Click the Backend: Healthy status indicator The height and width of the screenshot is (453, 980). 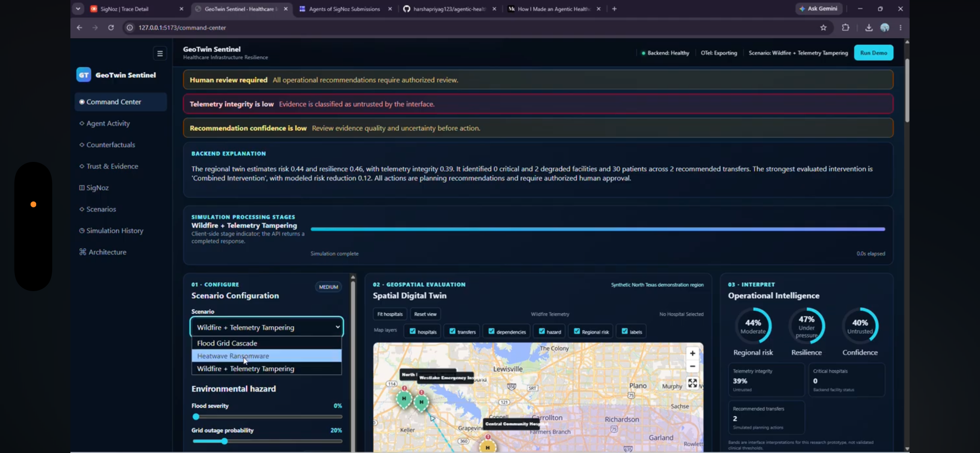665,53
